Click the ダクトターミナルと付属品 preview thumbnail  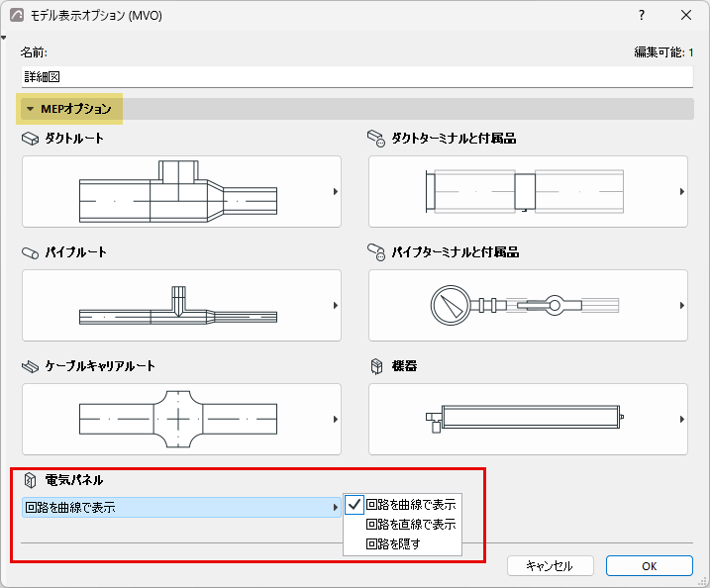(528, 191)
